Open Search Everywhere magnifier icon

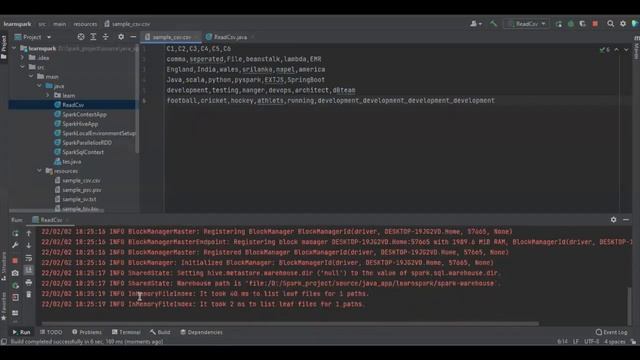pyautogui.click(x=610, y=24)
